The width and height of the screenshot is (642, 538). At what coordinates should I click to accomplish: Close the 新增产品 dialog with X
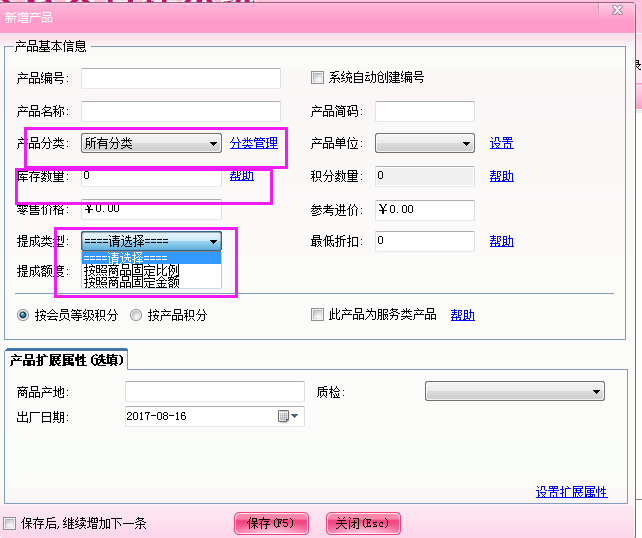coord(617,10)
